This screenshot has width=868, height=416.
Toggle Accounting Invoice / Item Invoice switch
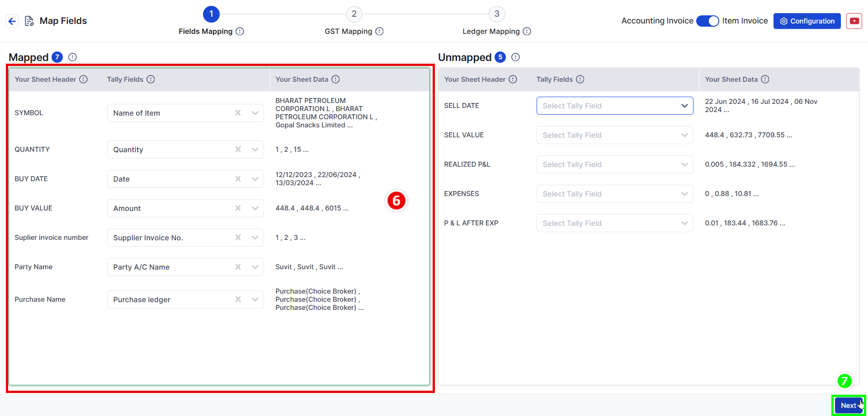pyautogui.click(x=708, y=21)
